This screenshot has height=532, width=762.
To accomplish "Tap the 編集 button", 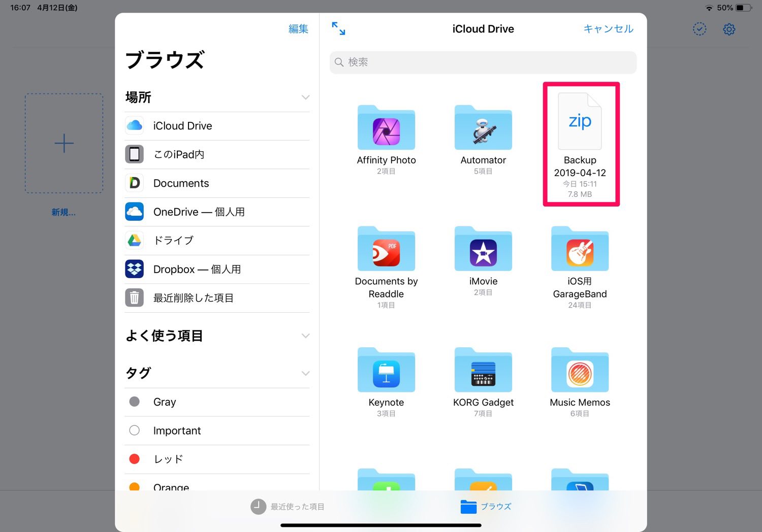I will point(298,29).
